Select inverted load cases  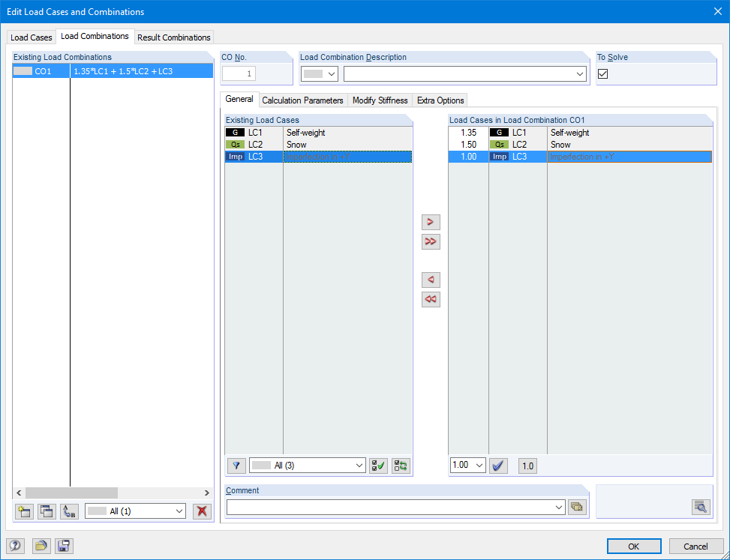400,466
